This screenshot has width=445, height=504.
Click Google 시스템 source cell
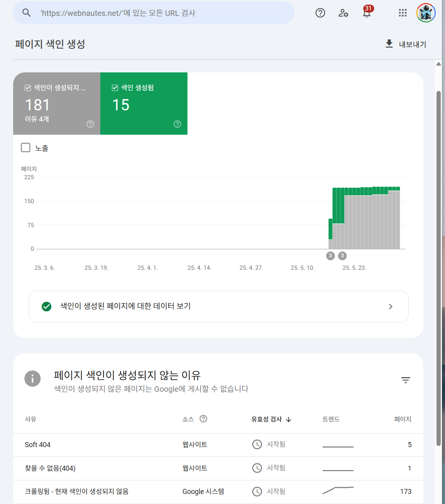point(203,492)
